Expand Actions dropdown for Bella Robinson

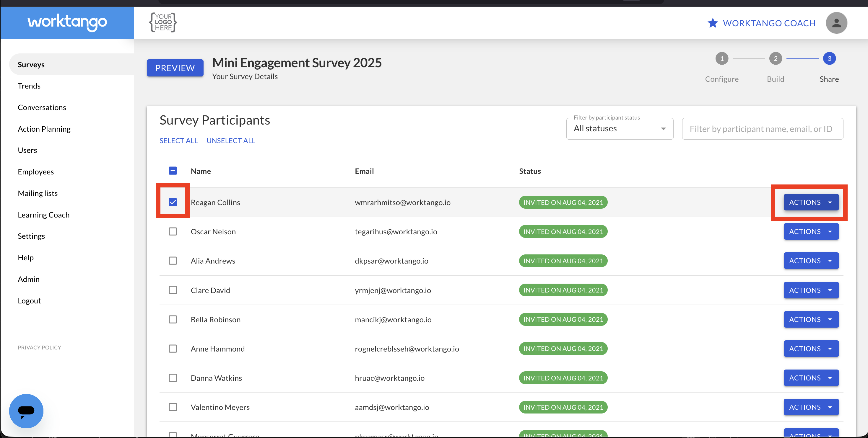pyautogui.click(x=811, y=319)
